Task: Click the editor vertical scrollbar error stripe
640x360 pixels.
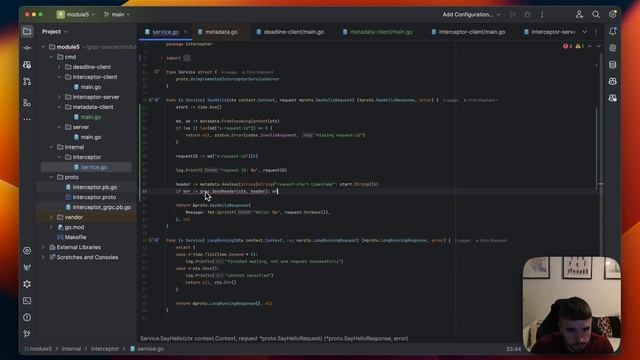Action: coord(601,184)
